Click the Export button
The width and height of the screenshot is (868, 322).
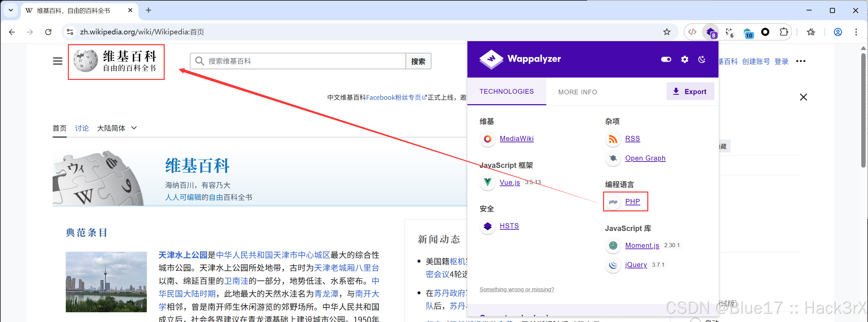(x=690, y=91)
